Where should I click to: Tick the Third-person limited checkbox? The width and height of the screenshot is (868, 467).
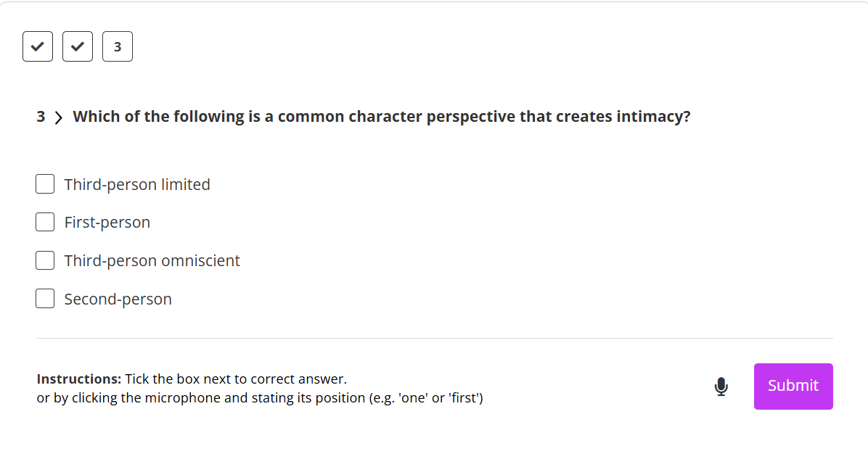tap(45, 184)
